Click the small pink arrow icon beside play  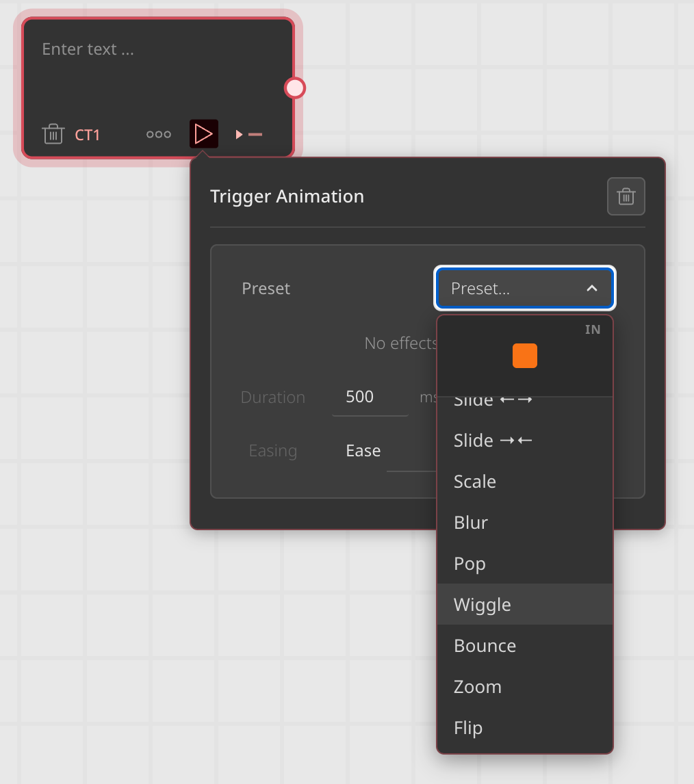[x=239, y=133]
